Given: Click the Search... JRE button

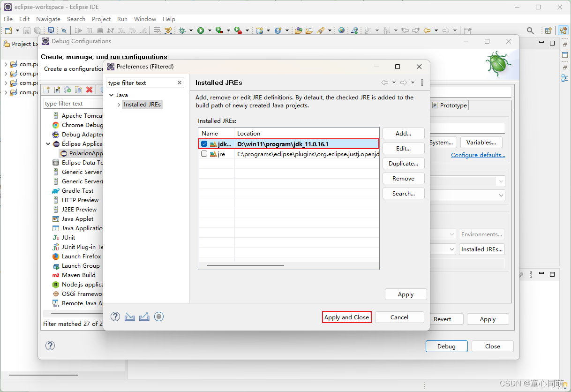Looking at the screenshot, I should (403, 193).
